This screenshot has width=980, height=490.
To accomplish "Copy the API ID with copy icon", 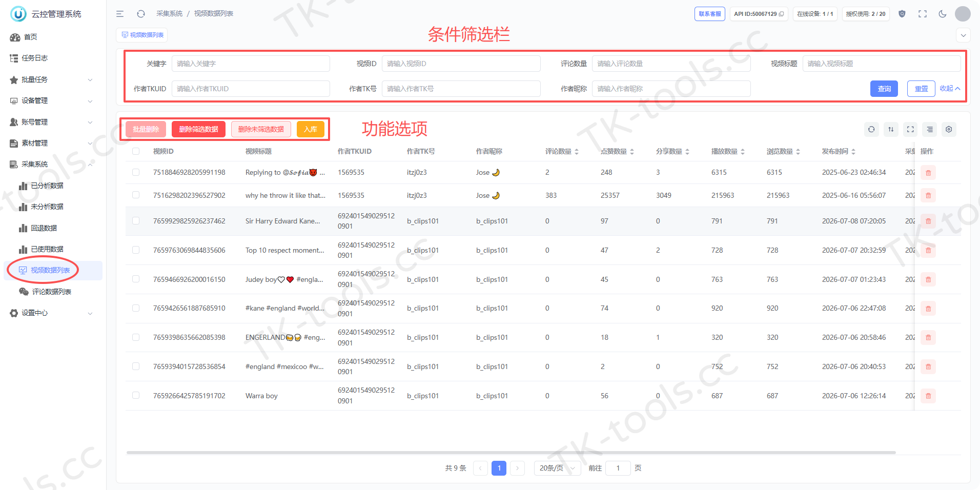I will [781, 14].
